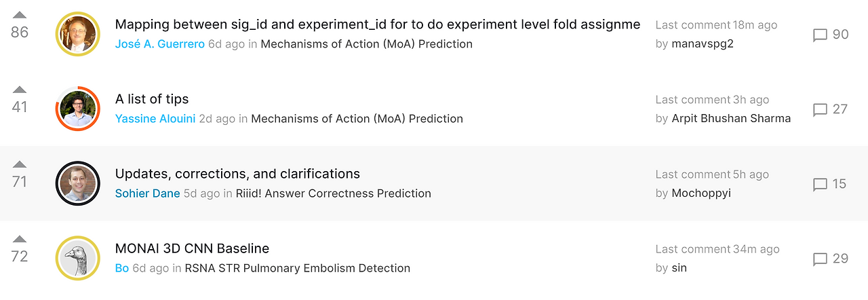Open Yassine Alouini's profile avatar

pos(77,109)
